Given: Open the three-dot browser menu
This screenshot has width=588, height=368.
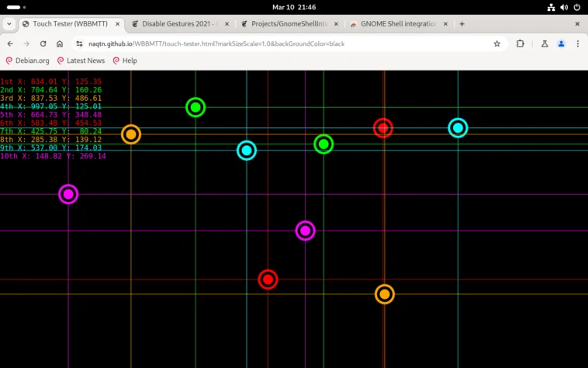Looking at the screenshot, I should pos(577,44).
